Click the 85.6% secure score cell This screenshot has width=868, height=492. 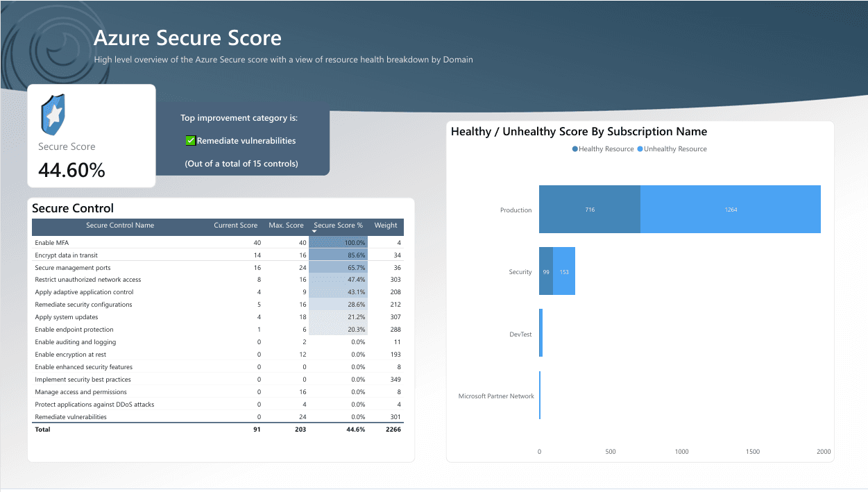(338, 255)
